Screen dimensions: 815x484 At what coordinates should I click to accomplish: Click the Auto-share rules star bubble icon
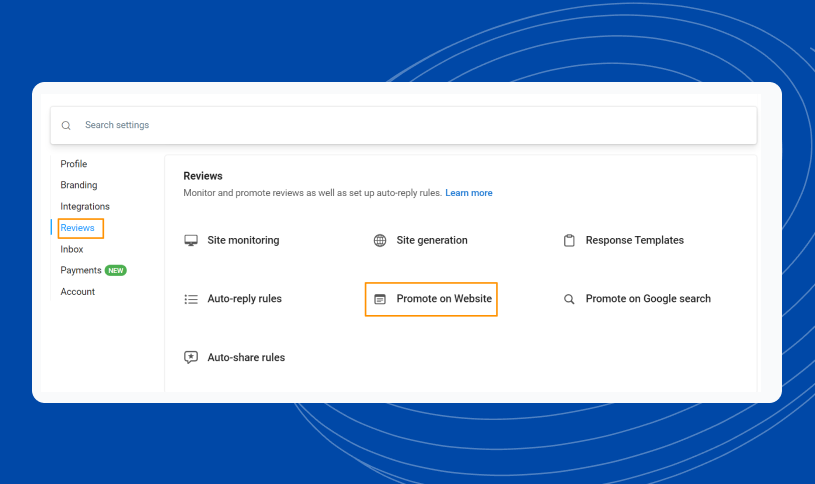coord(191,357)
